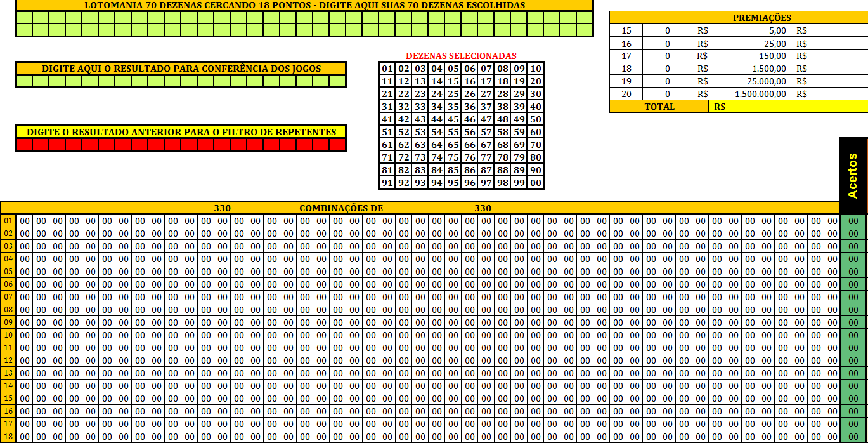
Task: Select the 150,00 prize value
Action: coord(773,56)
